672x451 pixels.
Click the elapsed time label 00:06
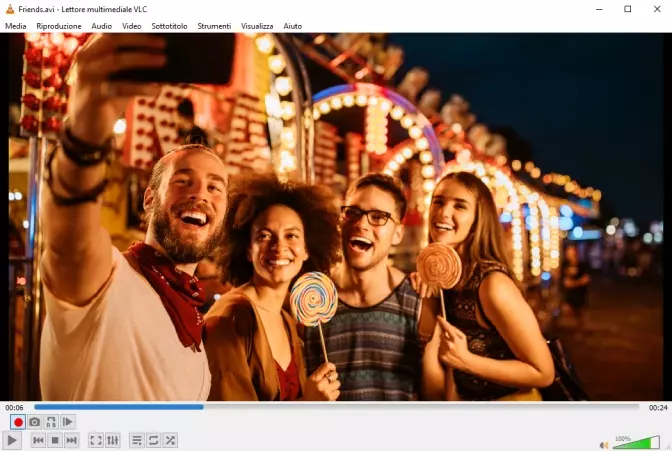click(x=15, y=408)
